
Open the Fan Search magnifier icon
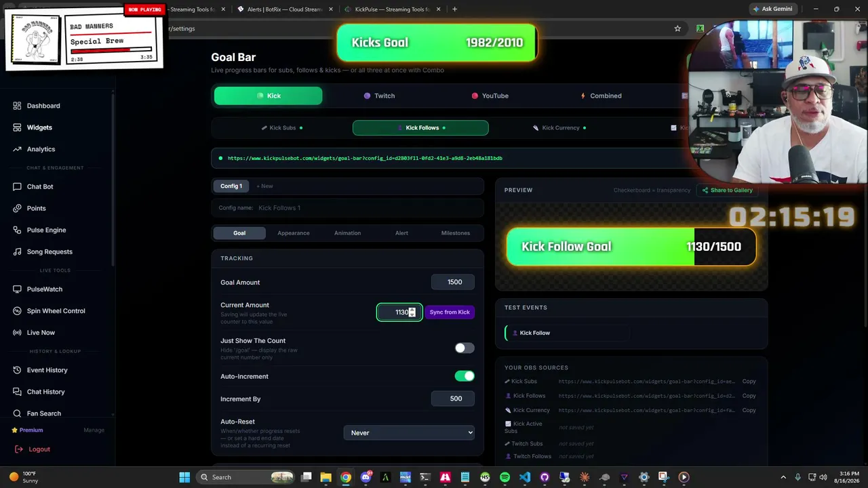[17, 413]
